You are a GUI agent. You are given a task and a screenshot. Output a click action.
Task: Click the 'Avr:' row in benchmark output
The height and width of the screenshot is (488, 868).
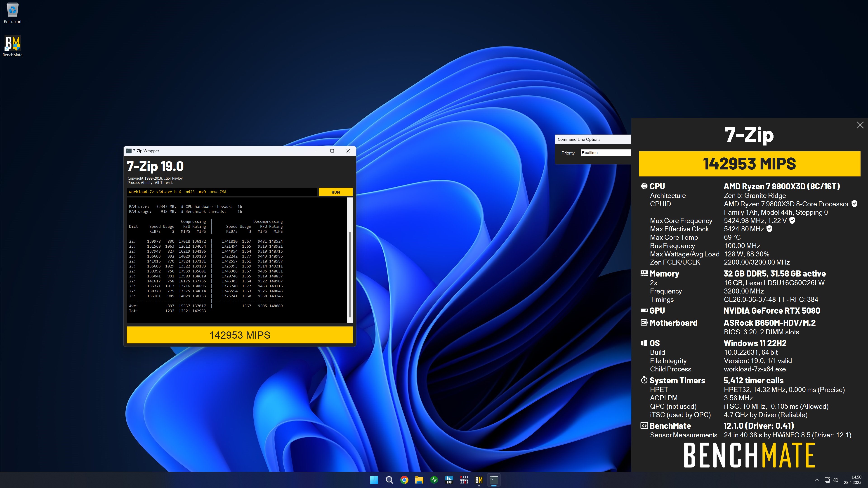point(205,306)
